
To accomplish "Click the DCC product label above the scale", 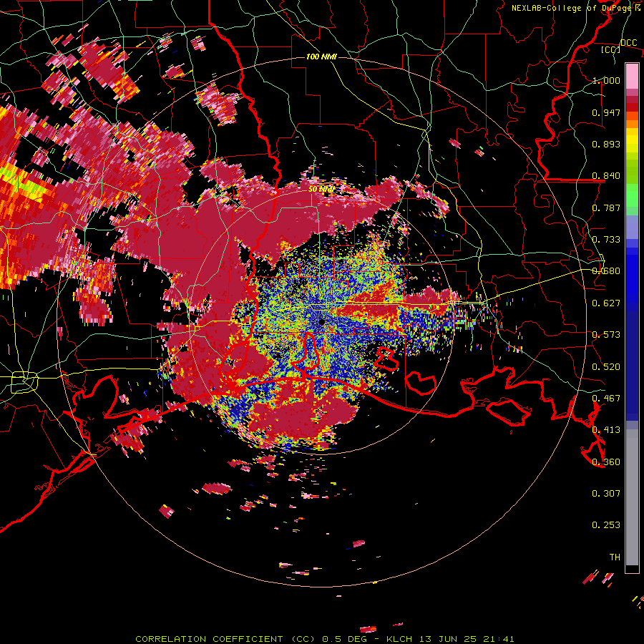I will click(628, 43).
